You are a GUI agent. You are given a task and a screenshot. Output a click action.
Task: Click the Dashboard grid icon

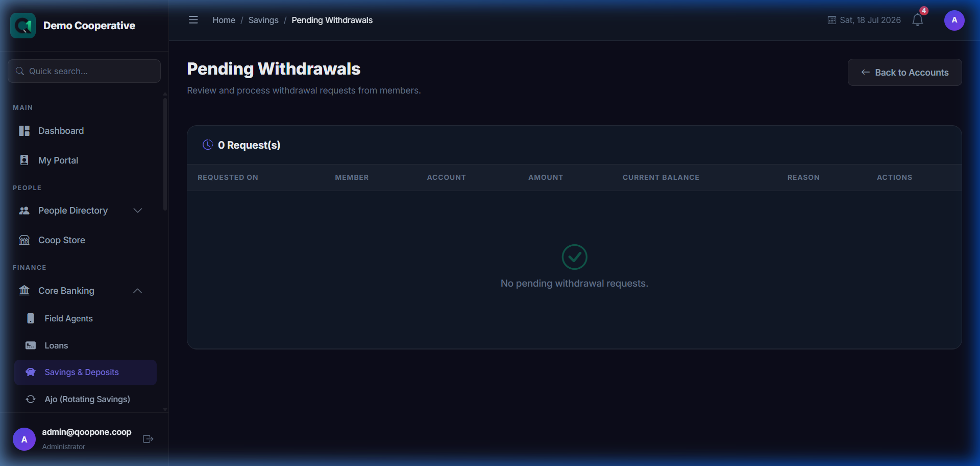tap(24, 131)
